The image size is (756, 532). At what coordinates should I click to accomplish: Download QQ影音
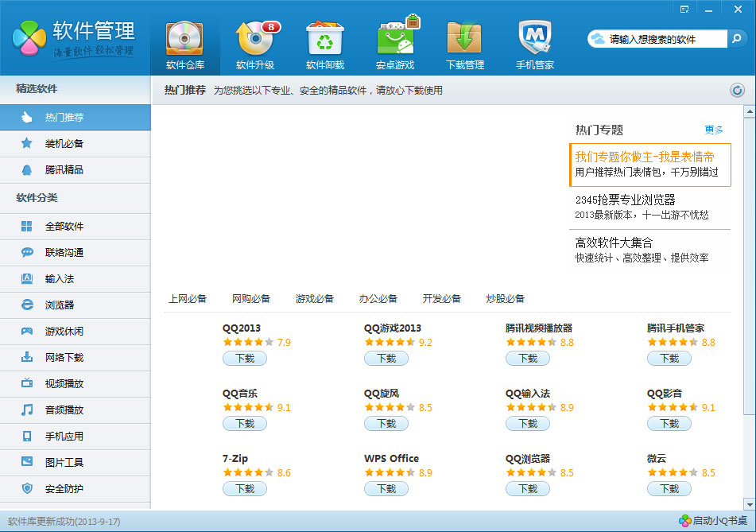click(x=669, y=424)
